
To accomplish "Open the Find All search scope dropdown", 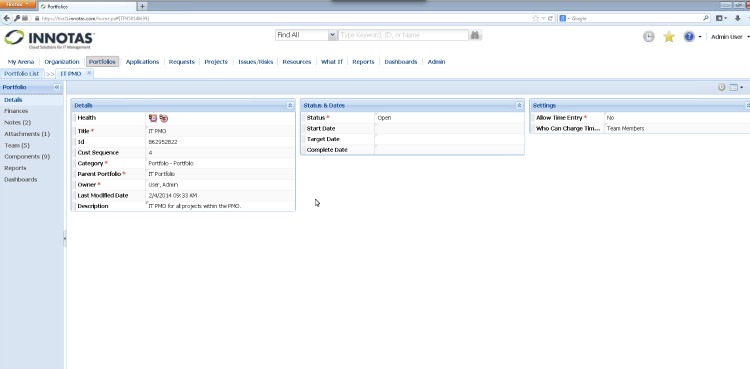I will point(306,35).
